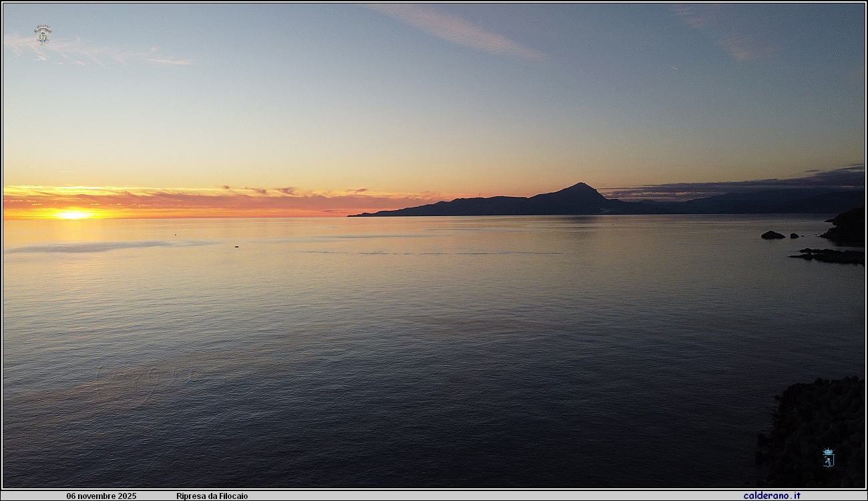The width and height of the screenshot is (868, 501).
Task: Click the rocky headland at the right edge
Action: 848,225
